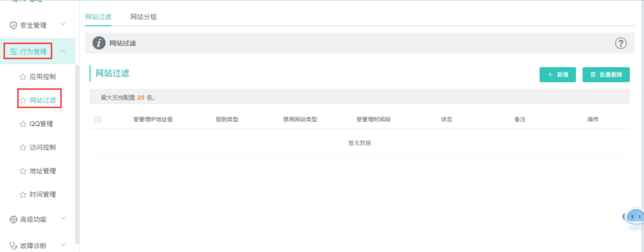Collapse the 行为管理 menu chevron

63,51
